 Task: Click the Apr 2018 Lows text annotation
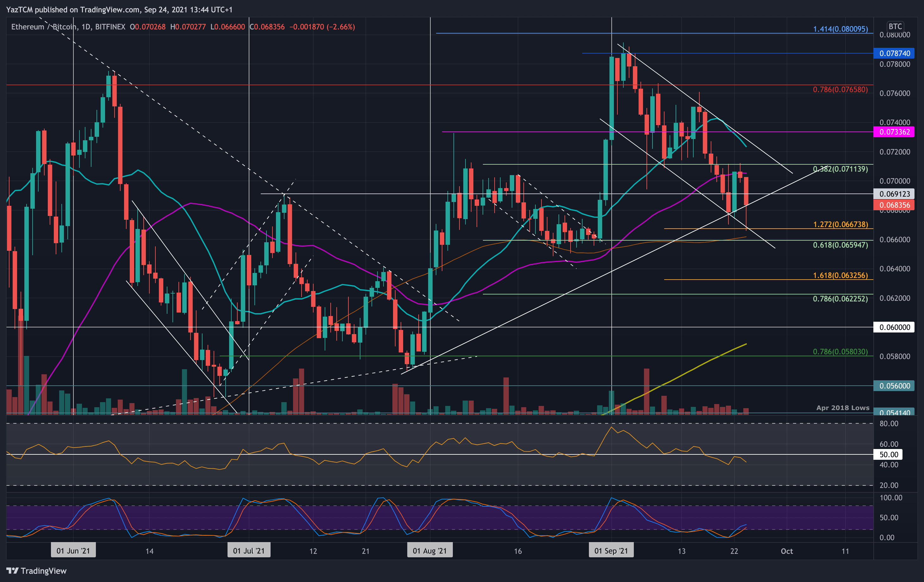pyautogui.click(x=843, y=408)
